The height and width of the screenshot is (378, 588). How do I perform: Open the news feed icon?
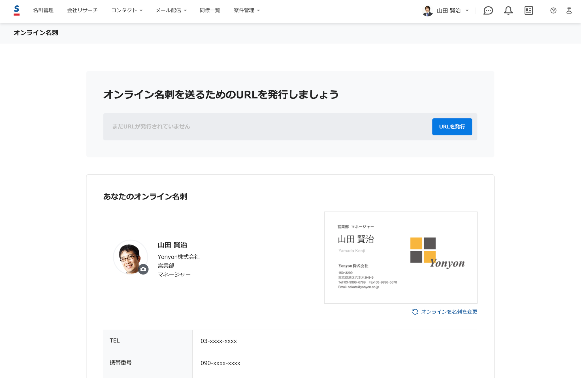coord(529,10)
